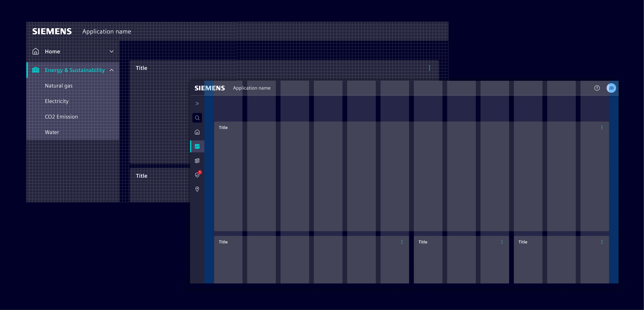
Task: Click the JD user avatar
Action: (x=611, y=88)
